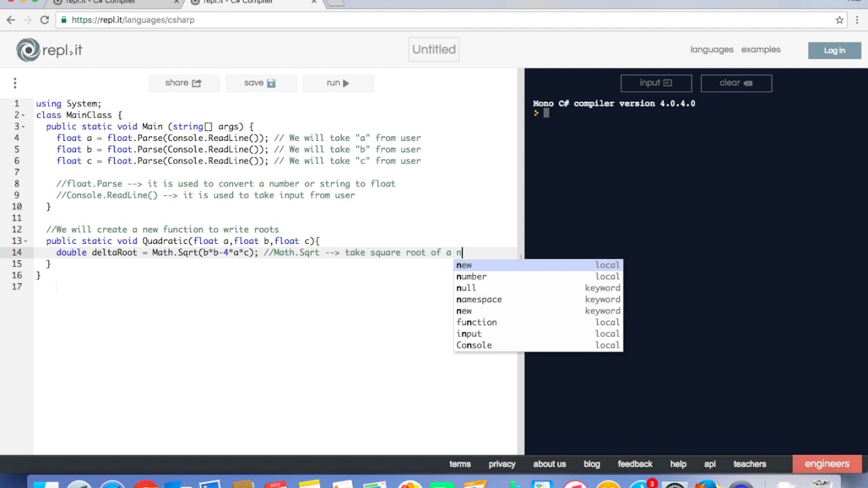Go back in the browser
Image resolution: width=868 pixels, height=488 pixels.
[x=11, y=20]
